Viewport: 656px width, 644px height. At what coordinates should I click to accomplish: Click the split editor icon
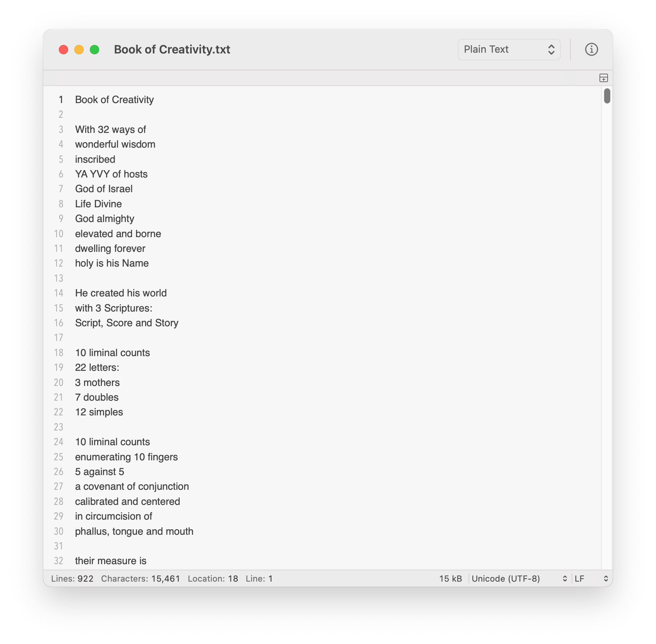click(x=603, y=78)
